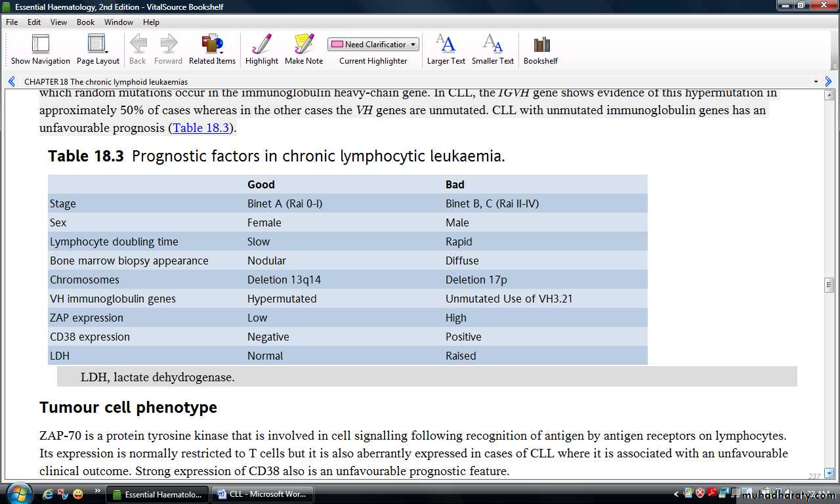Viewport: 840px width, 504px height.
Task: Follow the Table 18.3 link
Action: pyautogui.click(x=201, y=128)
